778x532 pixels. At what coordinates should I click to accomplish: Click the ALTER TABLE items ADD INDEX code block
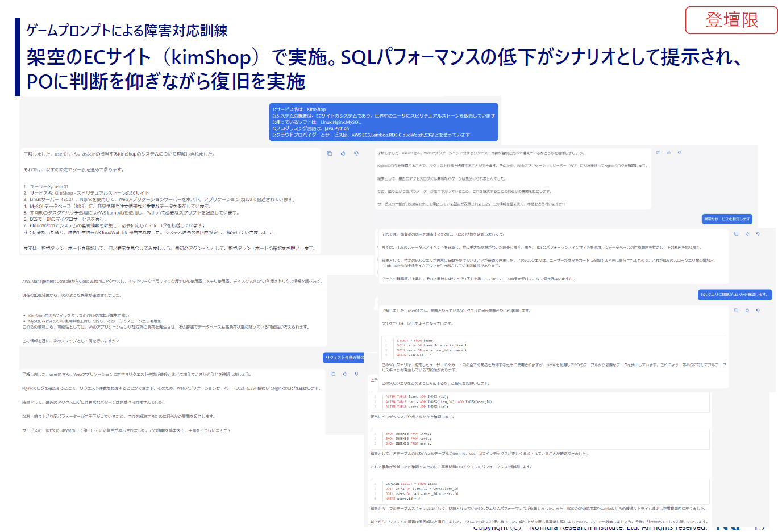point(540,401)
